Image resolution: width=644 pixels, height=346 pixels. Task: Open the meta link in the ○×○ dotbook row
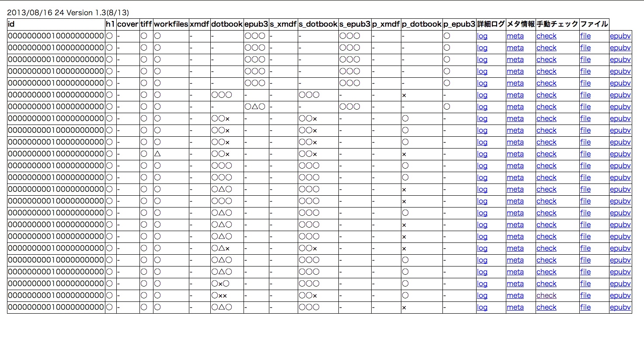[x=515, y=284]
